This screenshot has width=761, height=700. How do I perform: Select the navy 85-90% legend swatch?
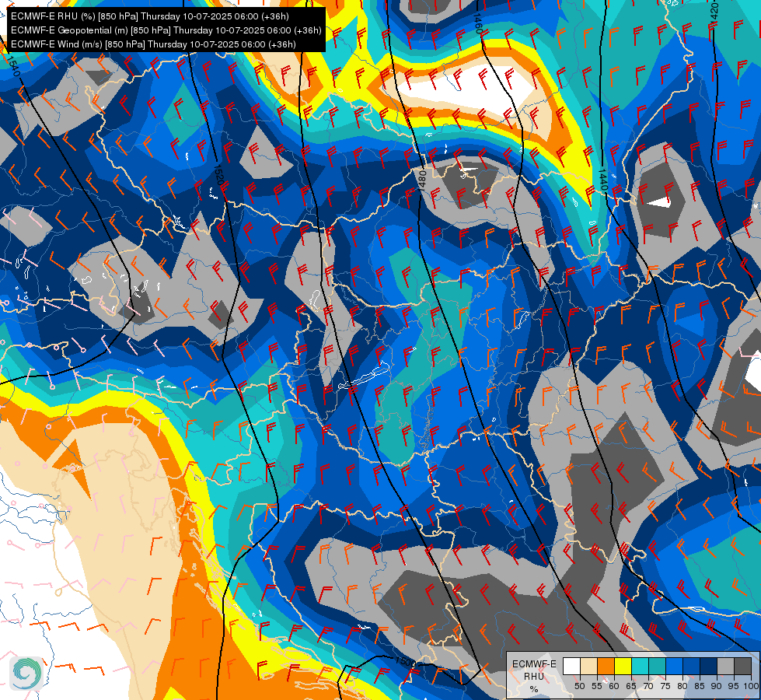click(x=709, y=666)
